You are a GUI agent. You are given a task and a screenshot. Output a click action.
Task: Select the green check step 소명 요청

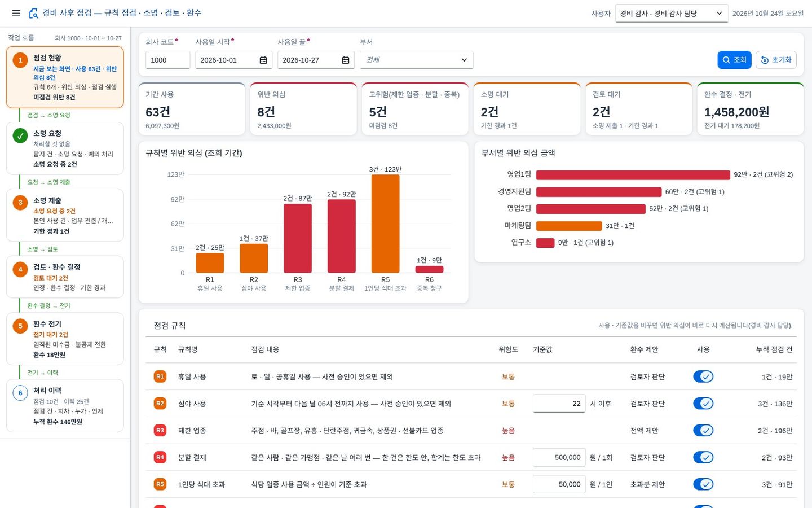pos(20,135)
